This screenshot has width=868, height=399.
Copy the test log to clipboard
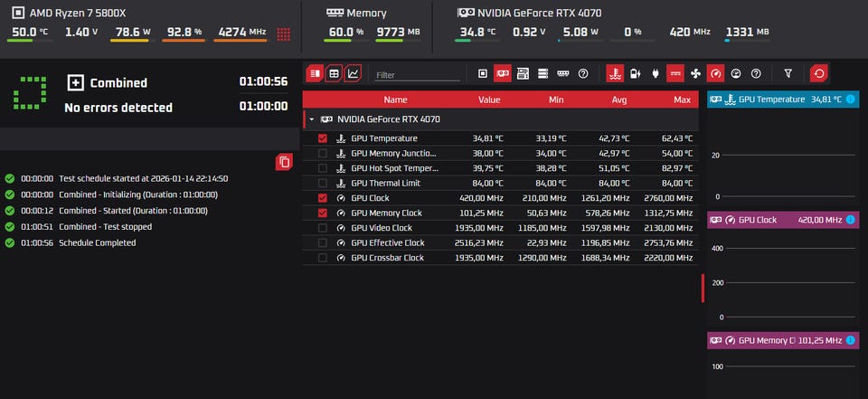pos(284,162)
